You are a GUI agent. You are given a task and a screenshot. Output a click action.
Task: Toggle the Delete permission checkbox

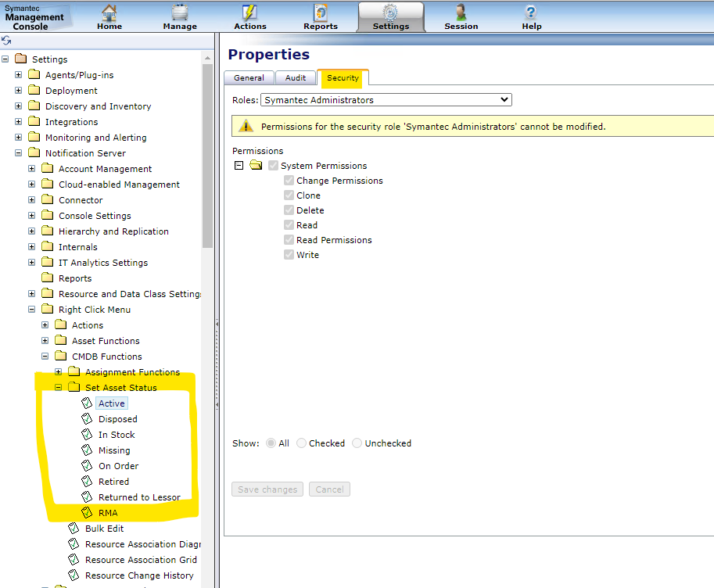[x=289, y=210]
